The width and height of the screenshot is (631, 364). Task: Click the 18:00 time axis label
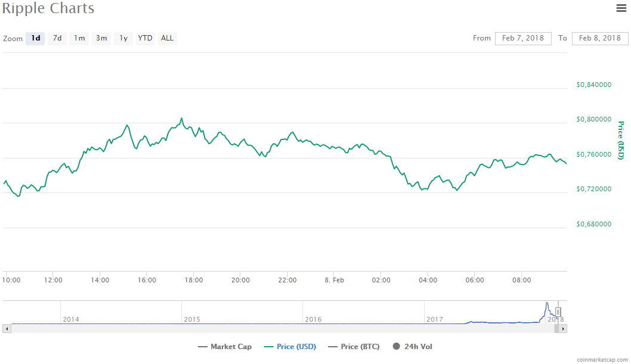tap(194, 280)
